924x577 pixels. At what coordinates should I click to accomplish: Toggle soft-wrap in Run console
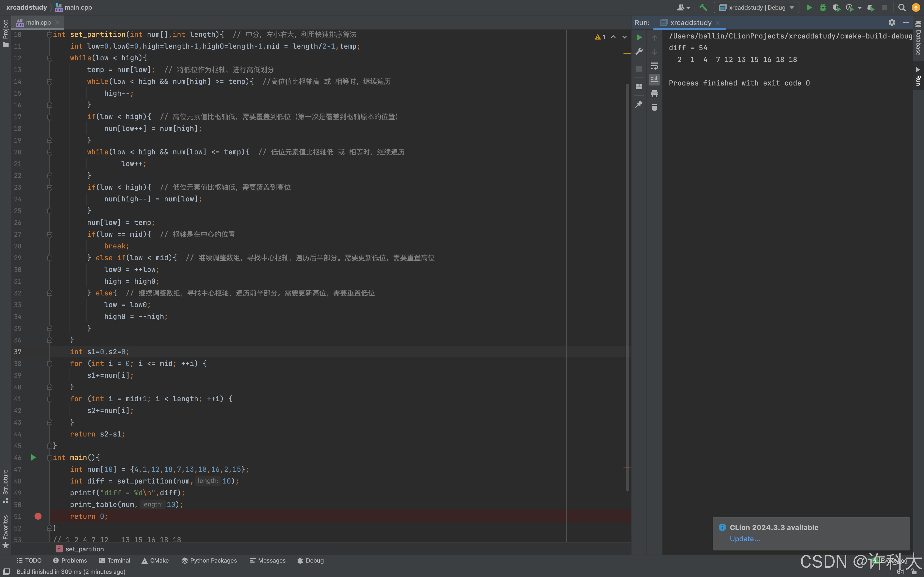coord(654,66)
